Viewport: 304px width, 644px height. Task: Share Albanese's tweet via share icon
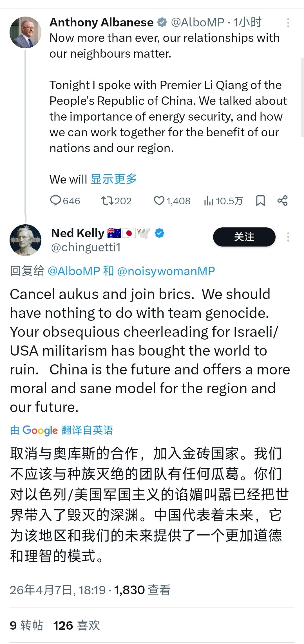[x=282, y=201]
